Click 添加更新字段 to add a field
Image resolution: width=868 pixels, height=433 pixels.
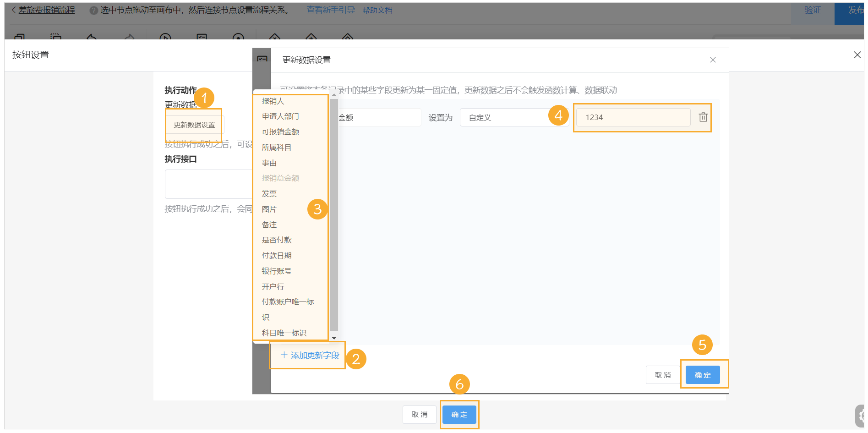point(307,355)
